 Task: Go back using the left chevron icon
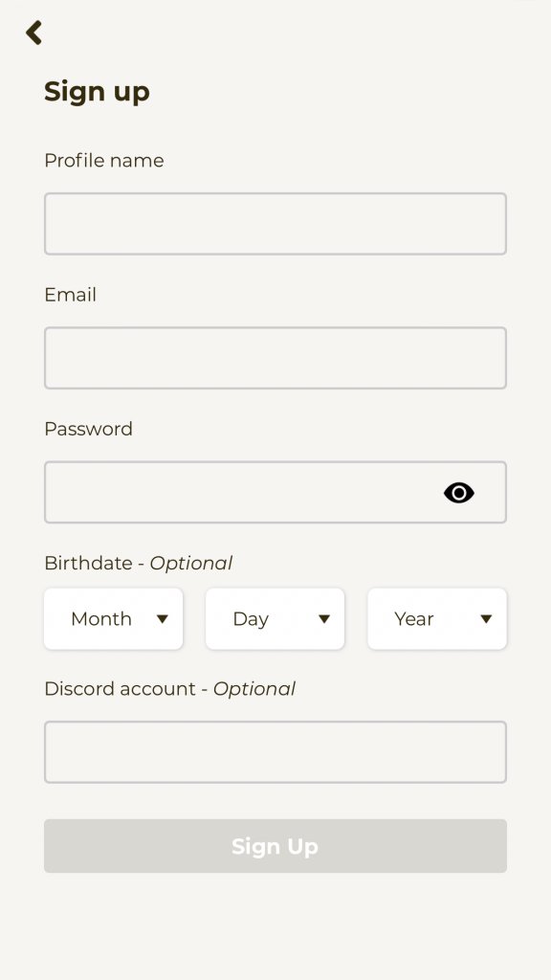(33, 33)
